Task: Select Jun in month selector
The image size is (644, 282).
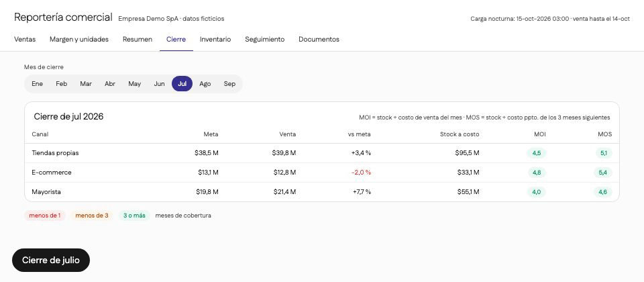Action: click(160, 84)
